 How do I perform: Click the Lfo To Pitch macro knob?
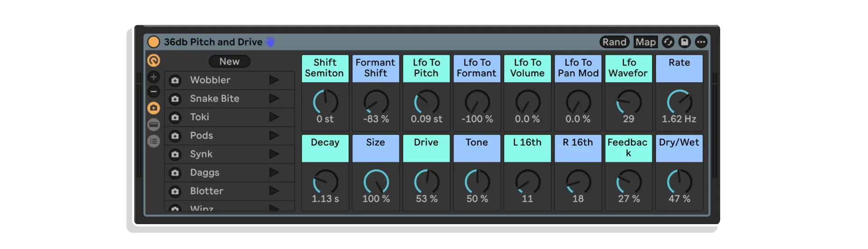point(427,102)
